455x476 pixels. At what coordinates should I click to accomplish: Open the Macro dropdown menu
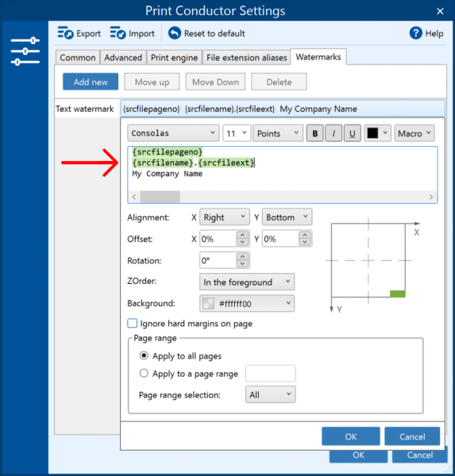[x=415, y=133]
